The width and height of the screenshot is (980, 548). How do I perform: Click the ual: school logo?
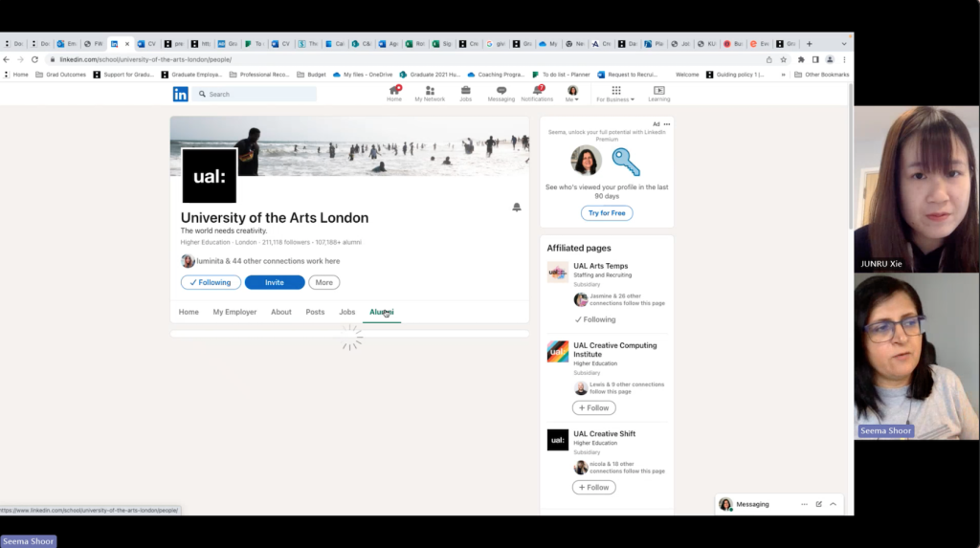pyautogui.click(x=210, y=176)
